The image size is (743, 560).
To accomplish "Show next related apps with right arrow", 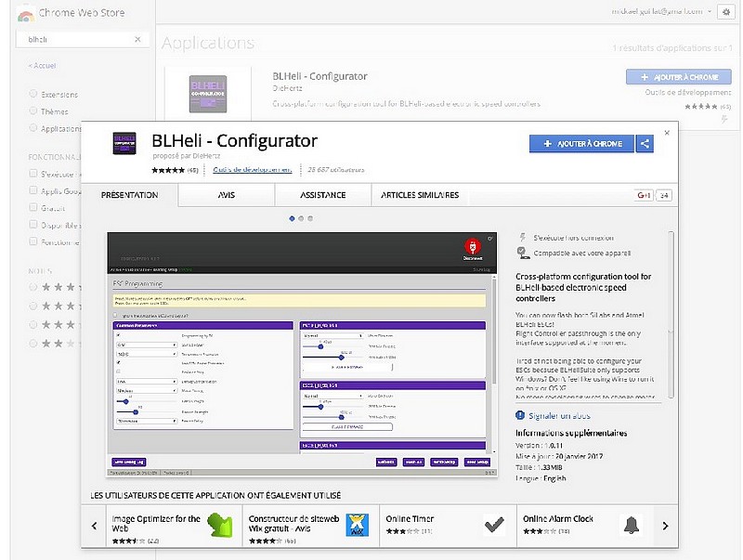I will [x=665, y=526].
